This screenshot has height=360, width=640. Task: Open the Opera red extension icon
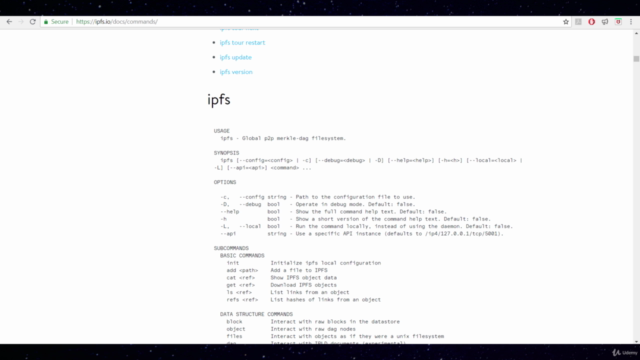click(591, 22)
